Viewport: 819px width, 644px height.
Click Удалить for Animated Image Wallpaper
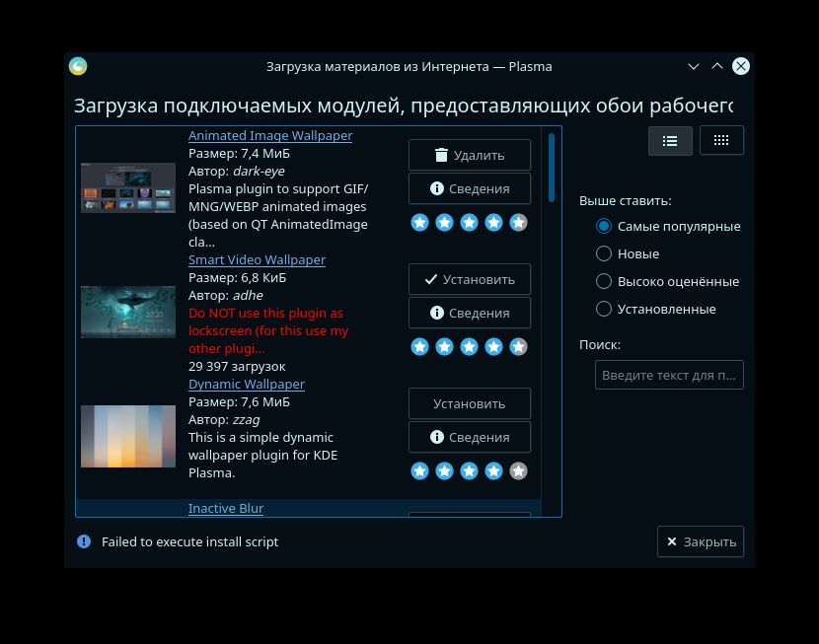[470, 155]
